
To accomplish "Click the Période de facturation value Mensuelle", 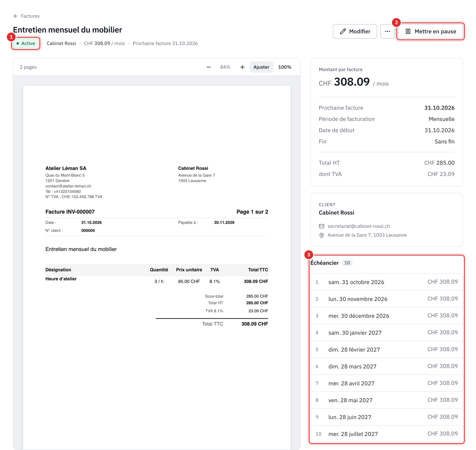I will 441,119.
